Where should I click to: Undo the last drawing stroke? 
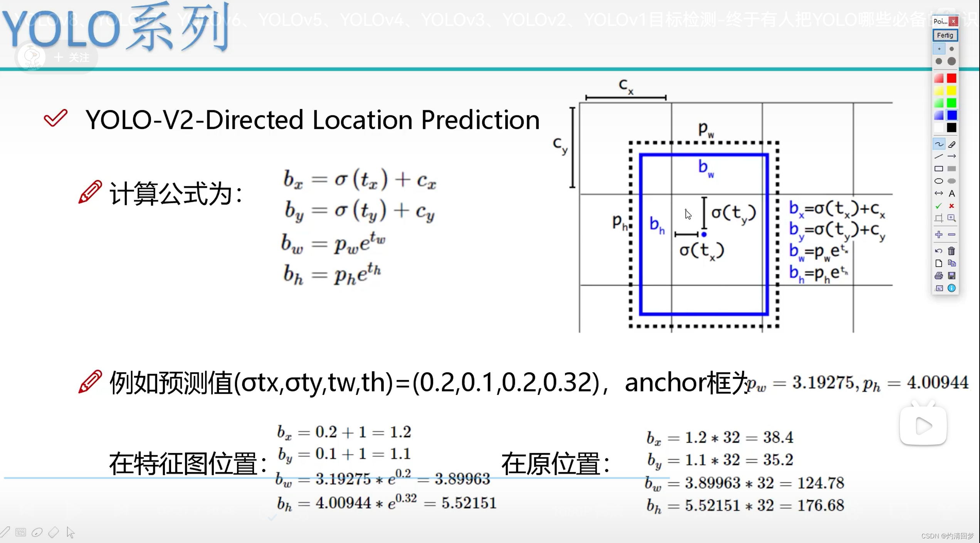click(x=938, y=251)
